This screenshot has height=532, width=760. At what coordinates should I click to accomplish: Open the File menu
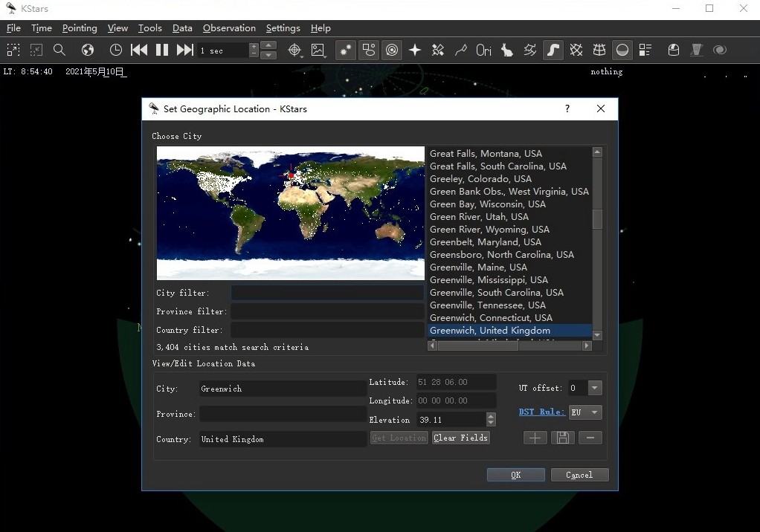(x=13, y=28)
